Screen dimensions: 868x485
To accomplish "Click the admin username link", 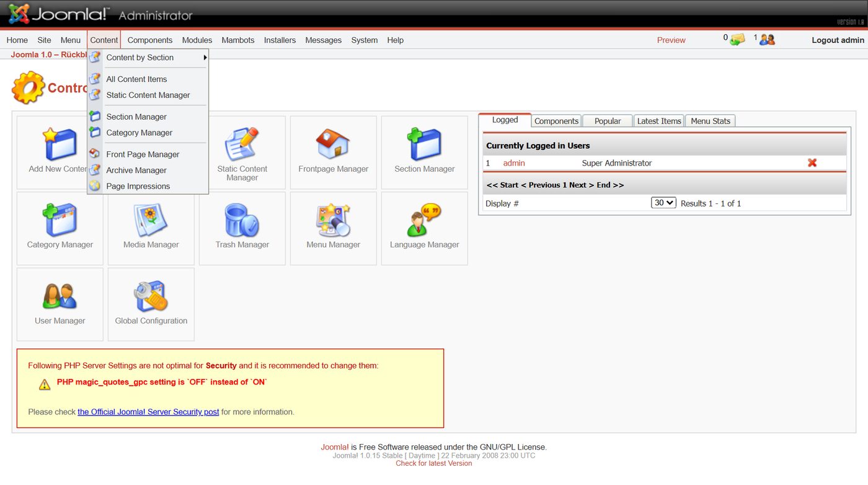I will point(514,163).
